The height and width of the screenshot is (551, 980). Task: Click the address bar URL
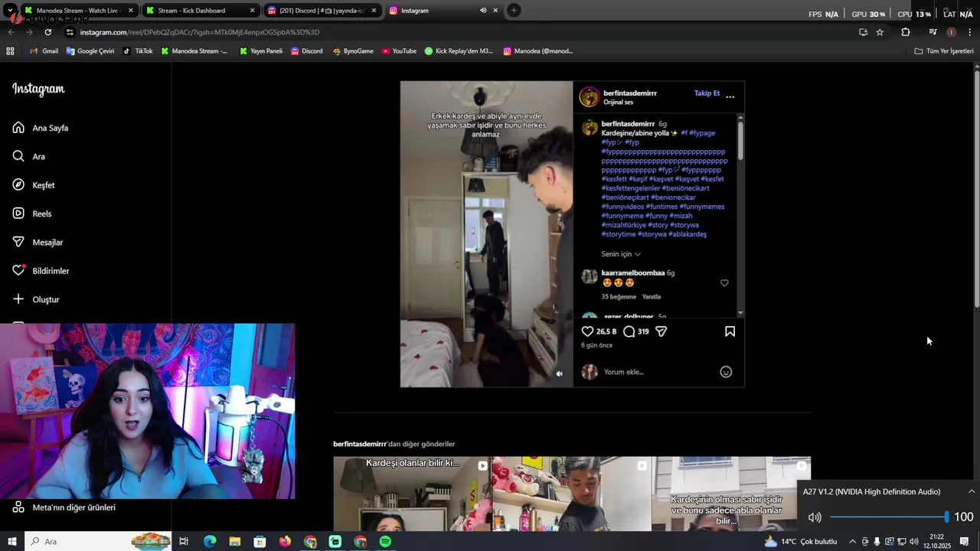click(199, 32)
